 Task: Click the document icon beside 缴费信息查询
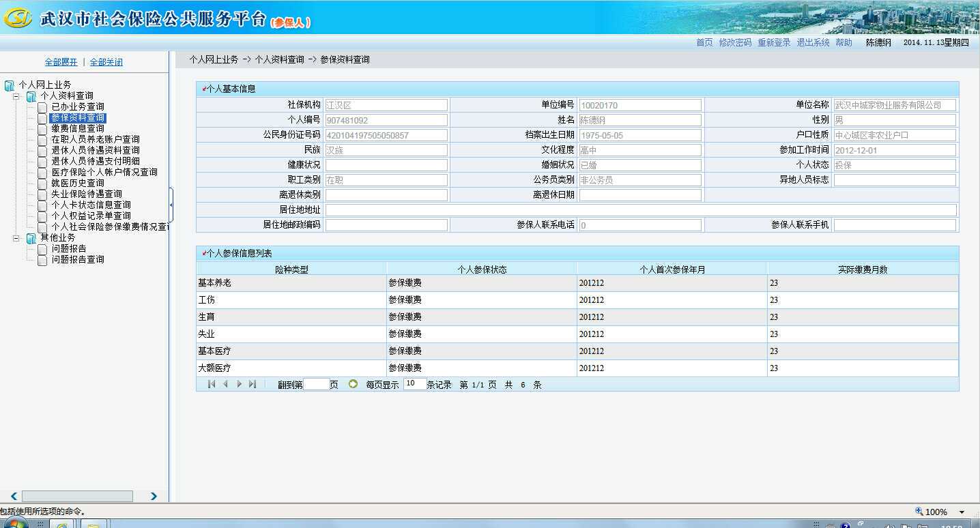tap(42, 129)
